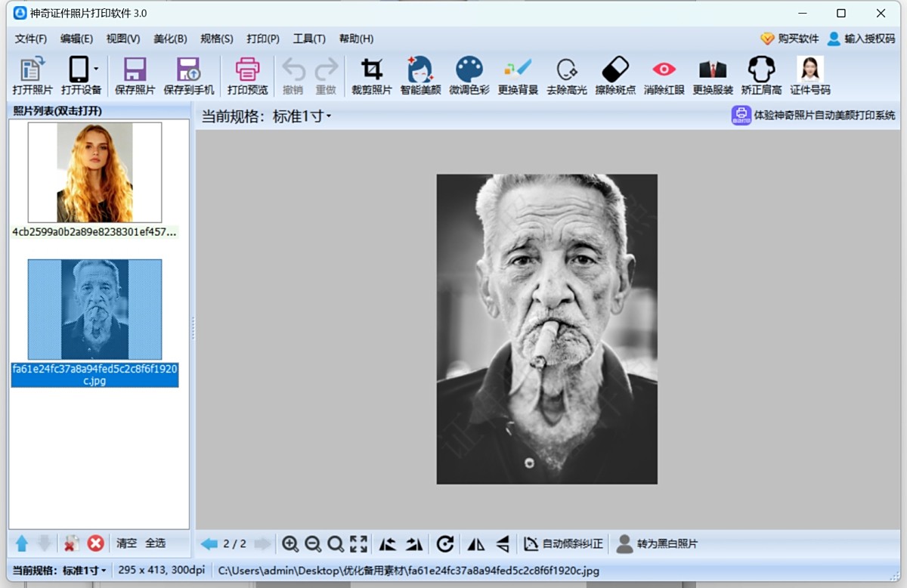Click the erase spots (擦除斑点) eraser icon
The width and height of the screenshot is (907, 588).
coord(615,76)
